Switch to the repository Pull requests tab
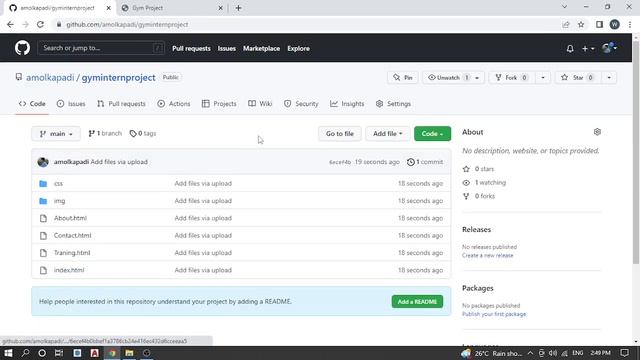Viewport: 640px width, 360px height. (x=121, y=104)
